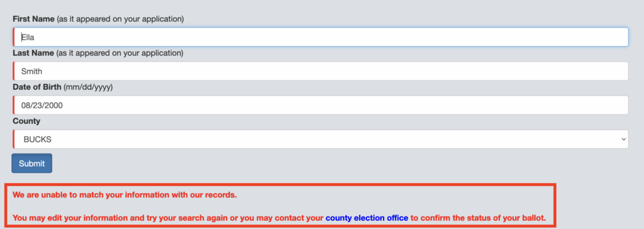The height and width of the screenshot is (229, 644).
Task: Expand the County list using its chevron arrow
Action: [x=622, y=140]
